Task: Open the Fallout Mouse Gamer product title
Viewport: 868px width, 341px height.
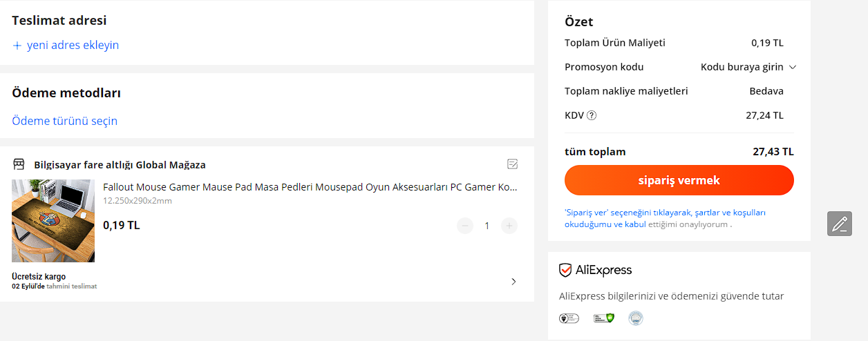Action: (310, 187)
